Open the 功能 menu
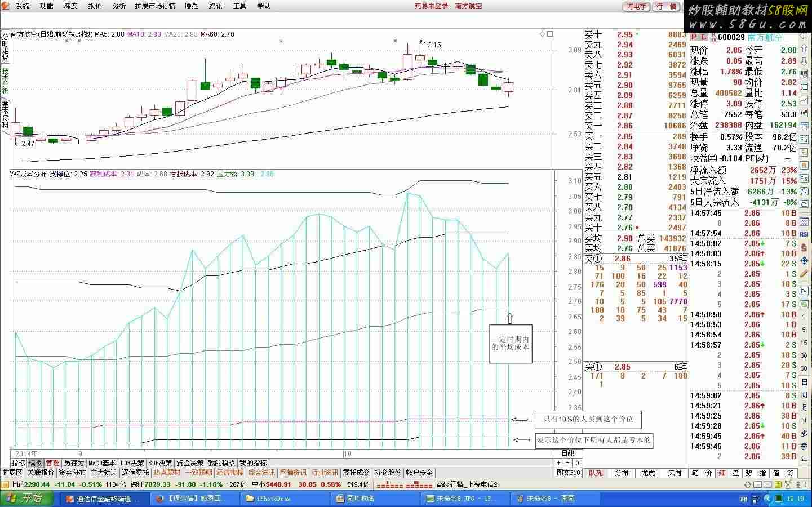This screenshot has width=812, height=507. [46, 6]
